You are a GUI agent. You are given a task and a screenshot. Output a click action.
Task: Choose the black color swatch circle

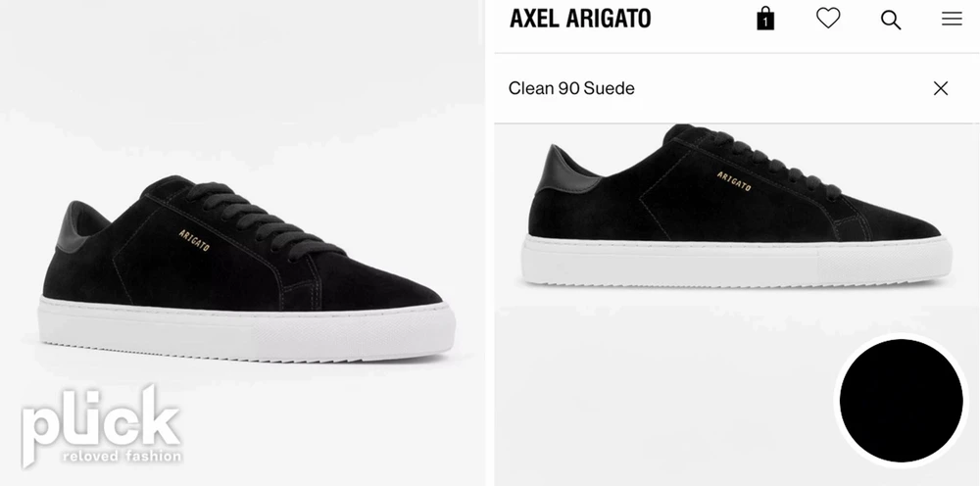tap(901, 401)
